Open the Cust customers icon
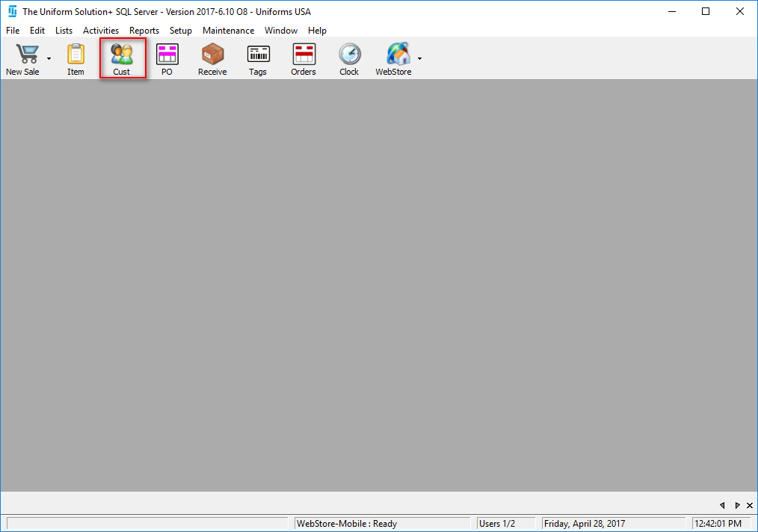Image resolution: width=758 pixels, height=532 pixels. [x=122, y=55]
